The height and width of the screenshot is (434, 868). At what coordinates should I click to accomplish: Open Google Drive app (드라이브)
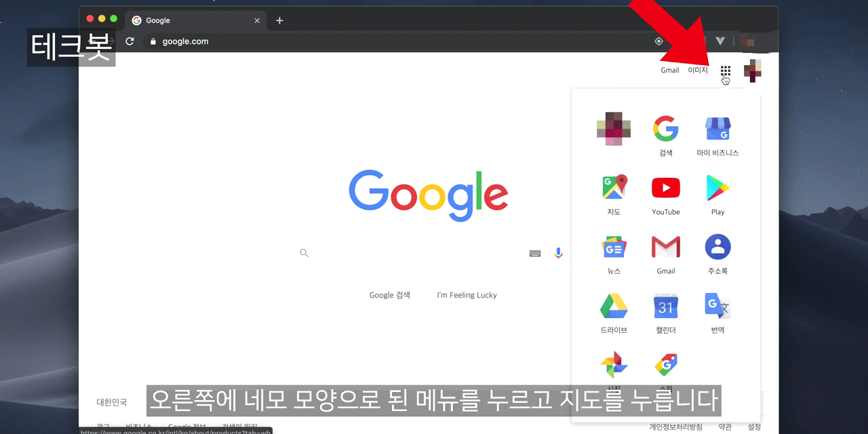coord(614,313)
